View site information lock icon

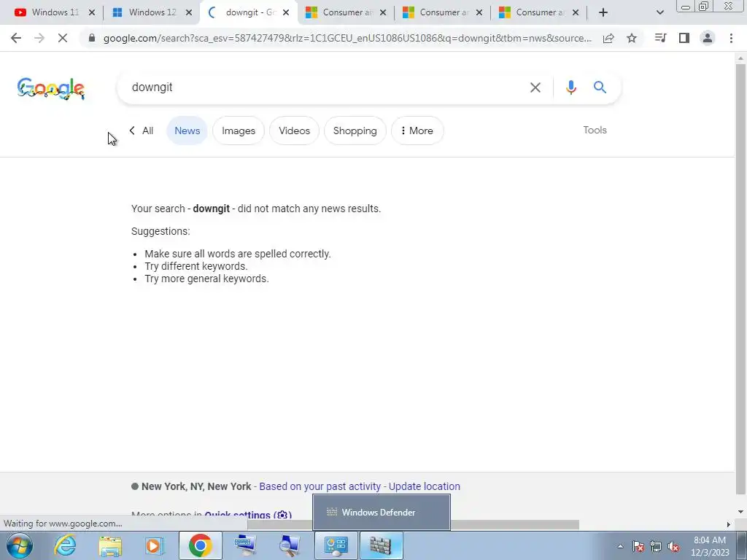92,38
